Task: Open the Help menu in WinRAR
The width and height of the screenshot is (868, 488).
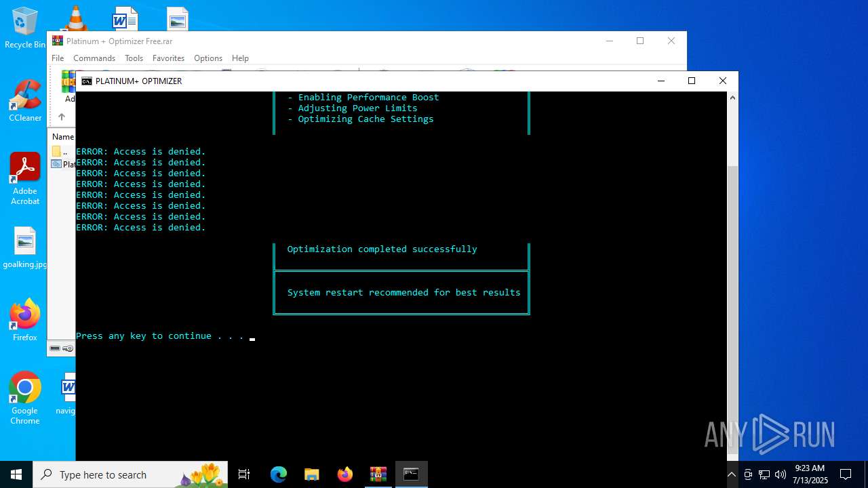Action: 240,58
